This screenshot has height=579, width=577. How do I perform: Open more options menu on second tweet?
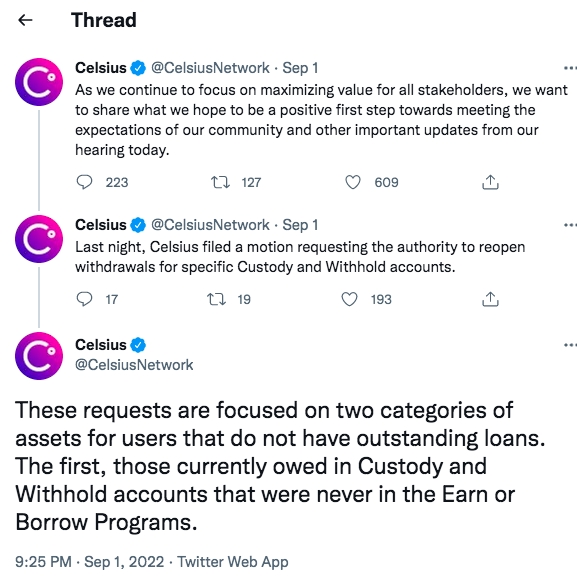click(x=570, y=225)
